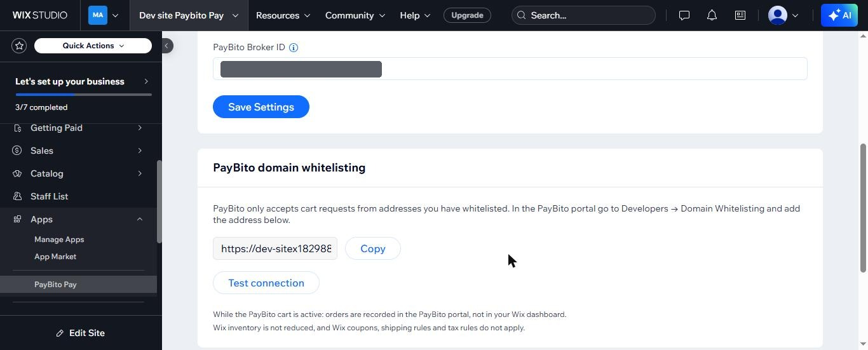Viewport: 868px width, 350px height.
Task: Click the favorites star icon
Action: [19, 46]
